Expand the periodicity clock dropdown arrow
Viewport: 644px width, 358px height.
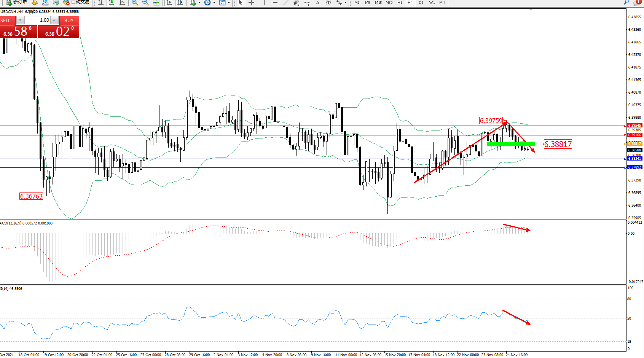[x=214, y=3]
